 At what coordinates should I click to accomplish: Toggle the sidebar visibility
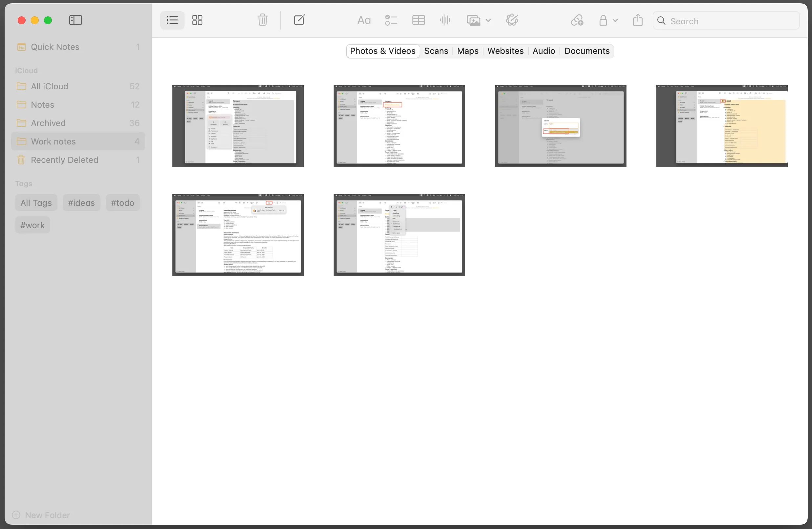tap(76, 20)
